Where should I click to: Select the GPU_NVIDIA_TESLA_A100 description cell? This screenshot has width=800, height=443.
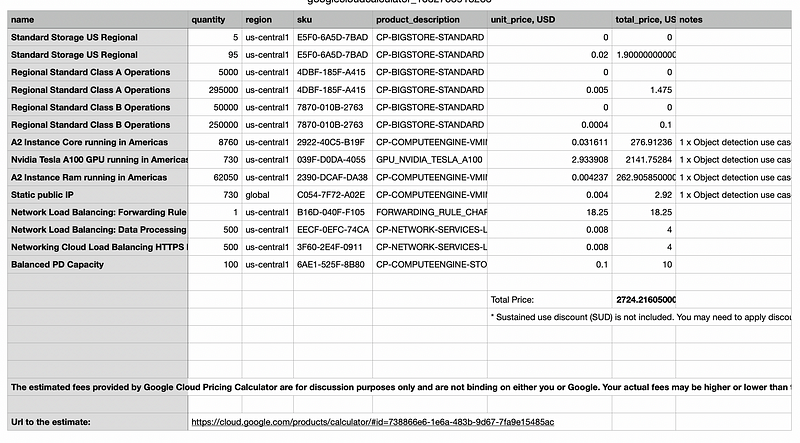pos(430,160)
